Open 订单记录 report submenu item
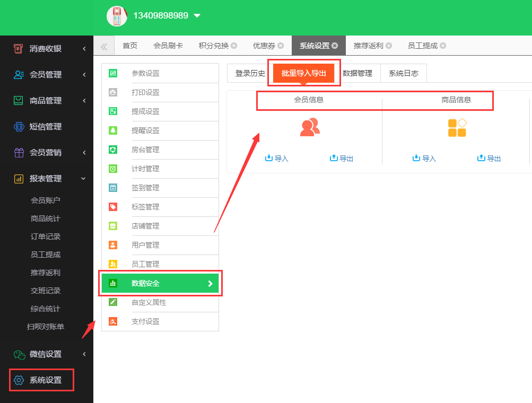Image resolution: width=532 pixels, height=403 pixels. (46, 236)
